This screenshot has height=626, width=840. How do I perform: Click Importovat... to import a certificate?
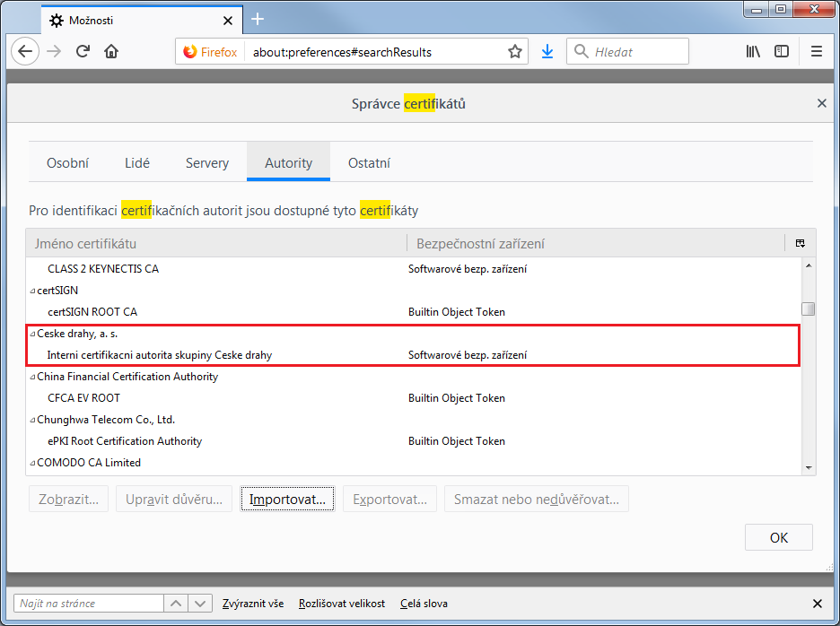coord(288,499)
